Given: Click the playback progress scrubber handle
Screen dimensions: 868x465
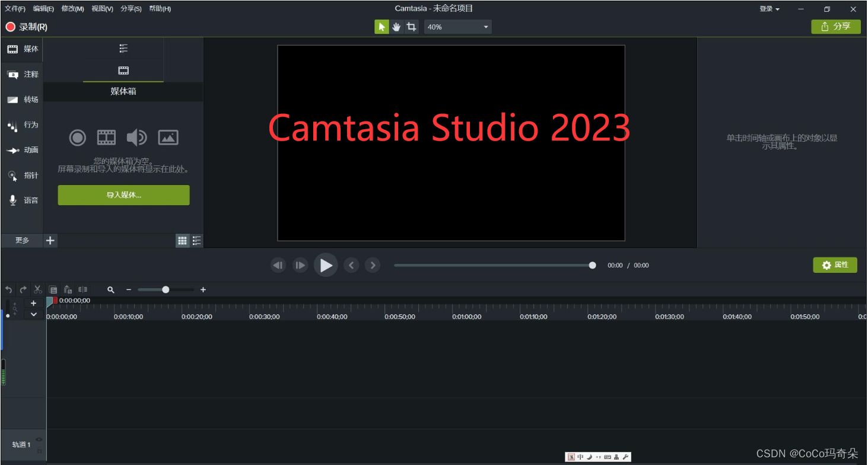Looking at the screenshot, I should coord(592,265).
